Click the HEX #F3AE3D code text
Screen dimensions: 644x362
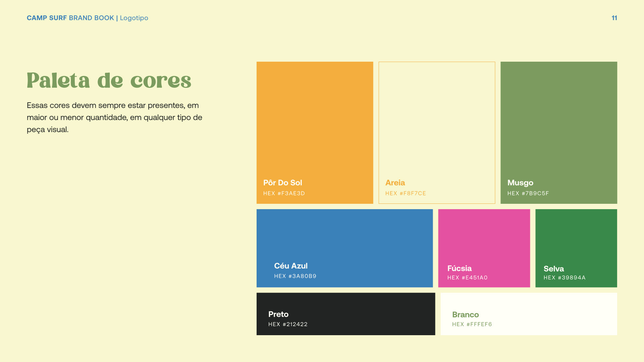[284, 193]
